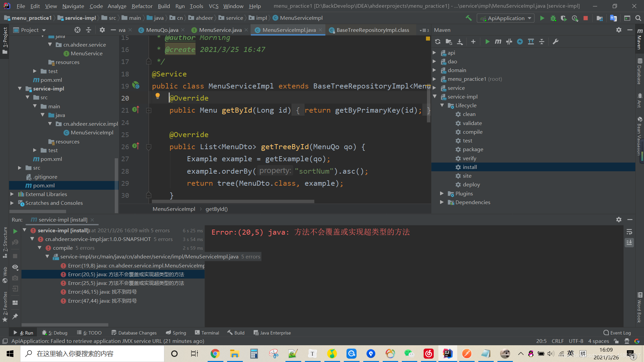Click the synchronize/refresh Maven icon
This screenshot has height=362, width=644.
[x=437, y=42]
